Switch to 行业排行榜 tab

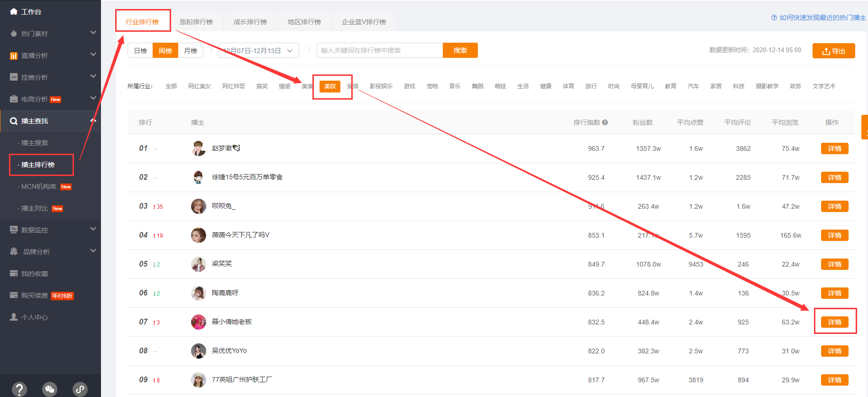(x=142, y=22)
